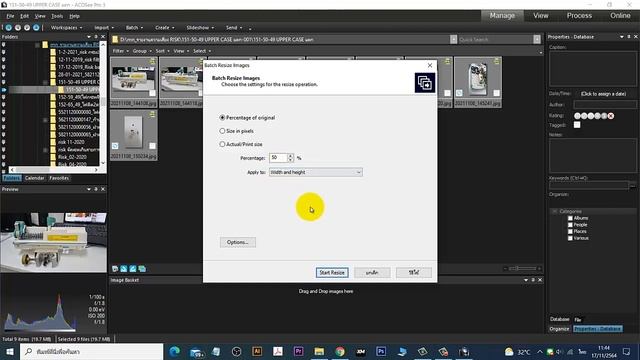
Task: Click the third round navigation toolbar icon
Action: click(x=27, y=27)
